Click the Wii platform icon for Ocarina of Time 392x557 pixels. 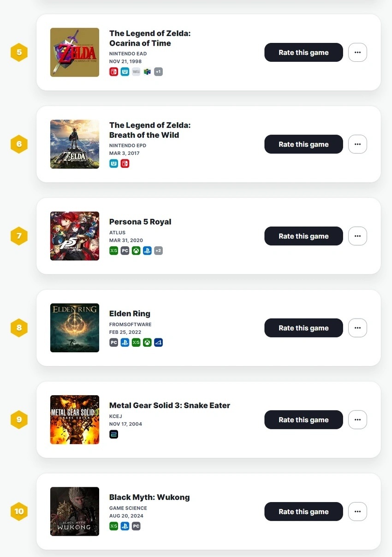click(x=136, y=71)
